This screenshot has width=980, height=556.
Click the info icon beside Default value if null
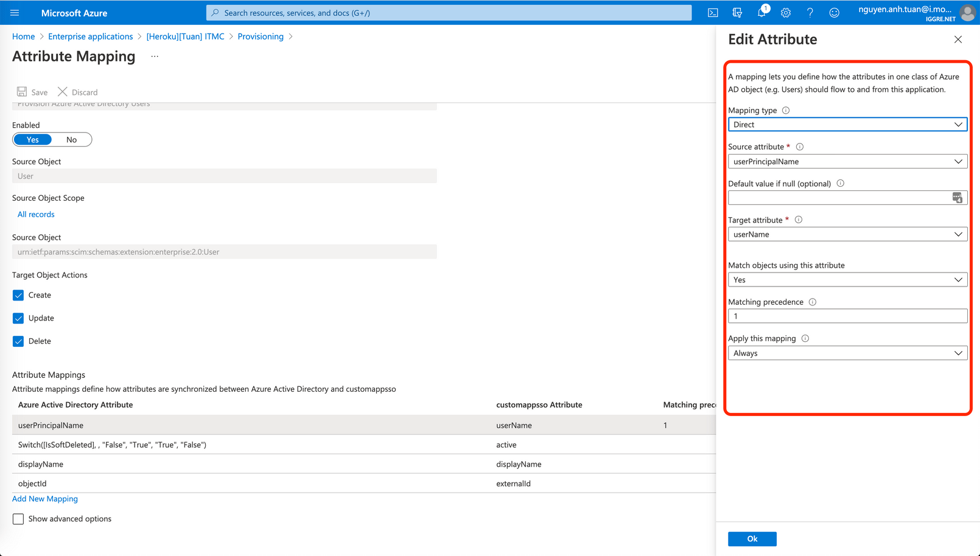(x=841, y=183)
